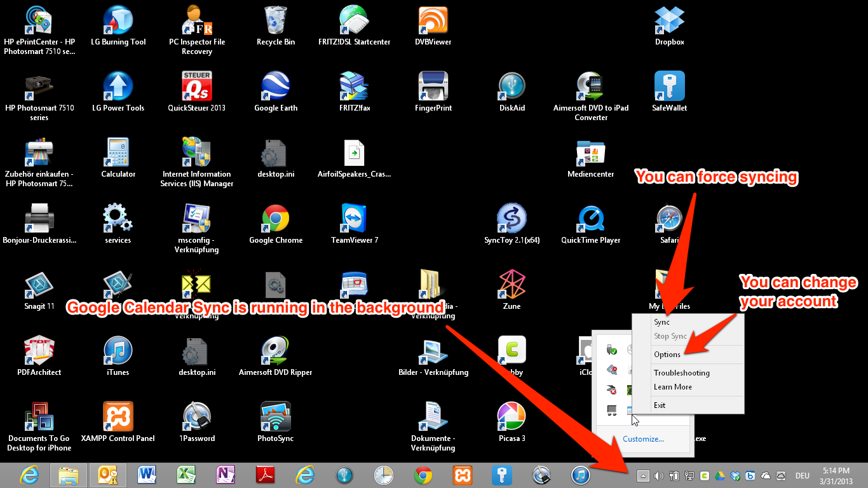Click the show hidden icons arrow
The width and height of the screenshot is (868, 488).
642,475
